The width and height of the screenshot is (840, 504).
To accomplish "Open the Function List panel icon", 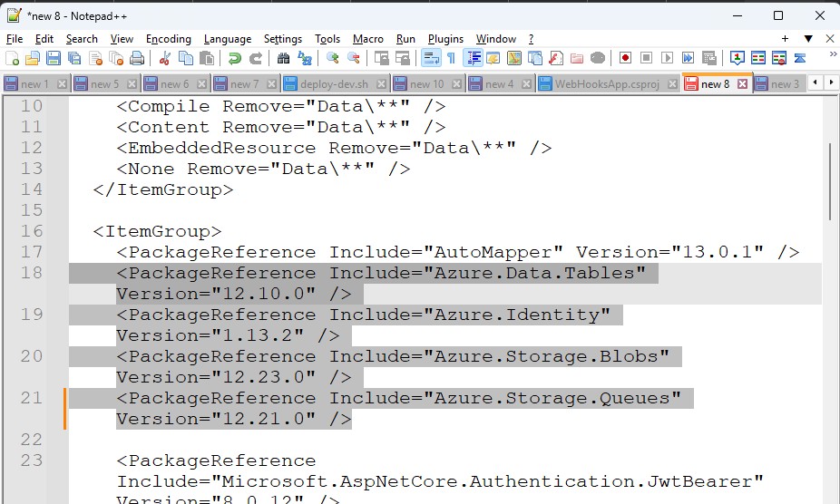I will [x=556, y=58].
